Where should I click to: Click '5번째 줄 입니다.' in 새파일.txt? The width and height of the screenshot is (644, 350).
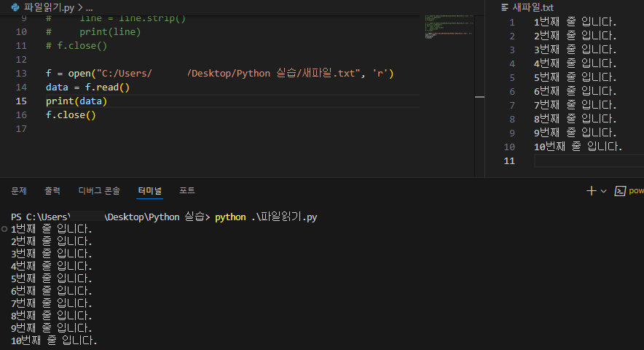coord(575,77)
